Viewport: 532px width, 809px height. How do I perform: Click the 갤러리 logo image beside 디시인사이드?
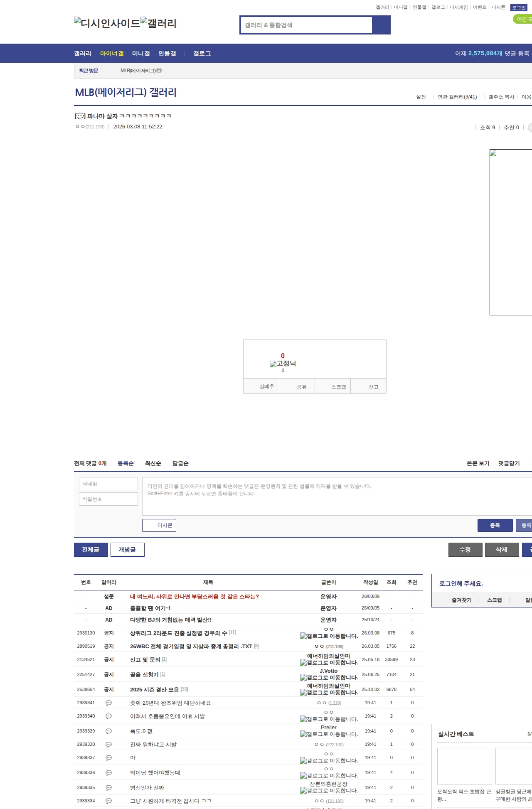click(158, 23)
